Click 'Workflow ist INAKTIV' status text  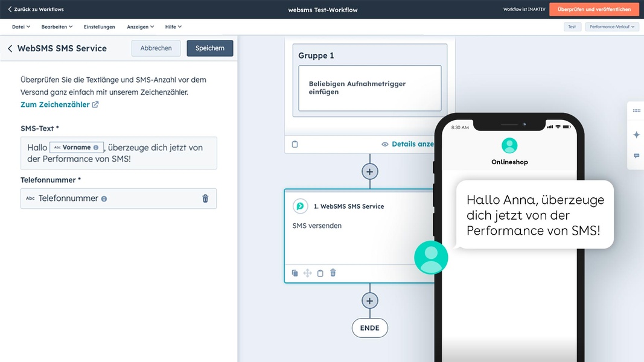524,9
